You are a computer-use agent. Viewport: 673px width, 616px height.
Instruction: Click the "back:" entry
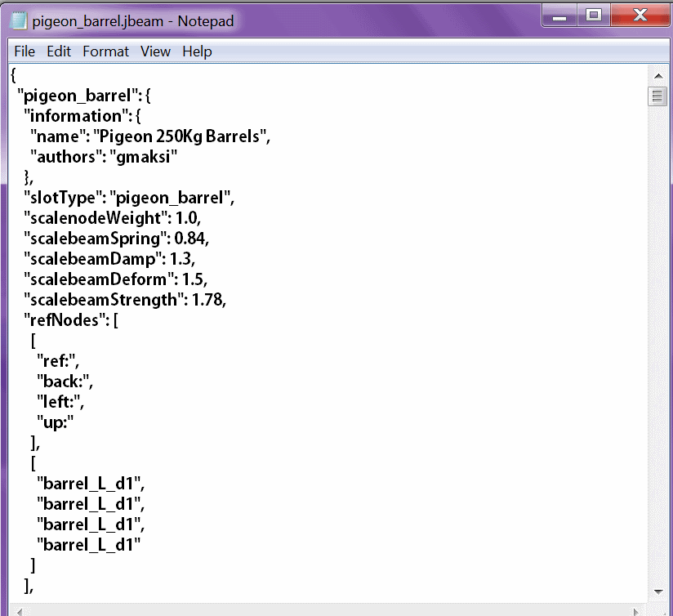[65, 382]
